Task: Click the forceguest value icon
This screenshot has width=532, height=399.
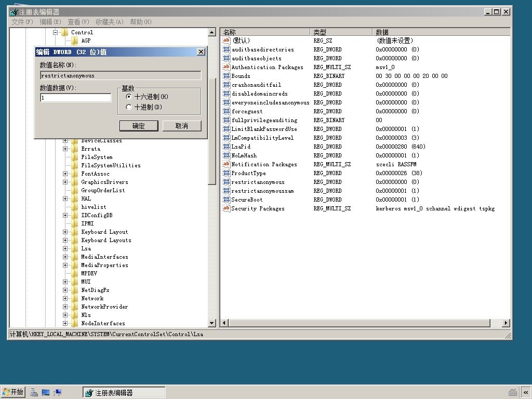Action: [227, 111]
